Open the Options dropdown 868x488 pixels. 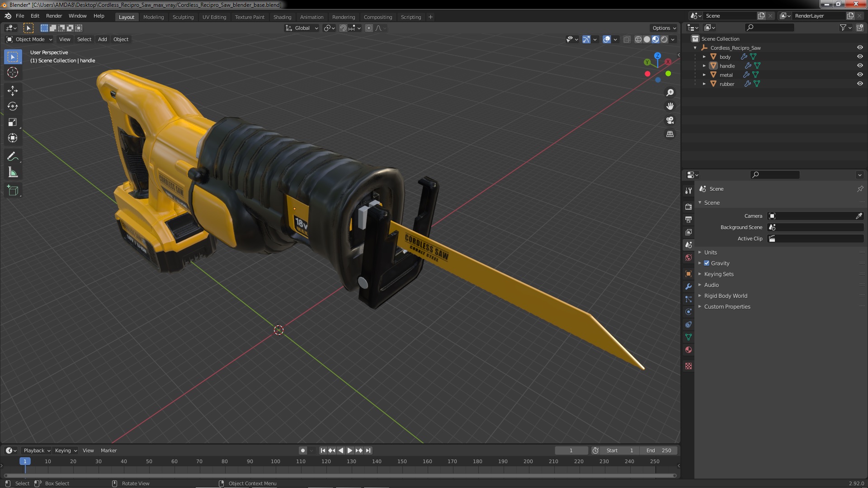click(x=664, y=28)
